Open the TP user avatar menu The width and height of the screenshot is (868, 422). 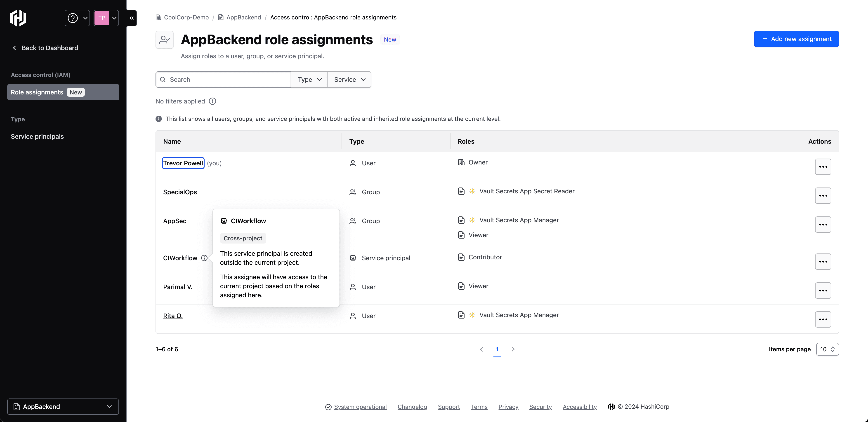point(106,18)
